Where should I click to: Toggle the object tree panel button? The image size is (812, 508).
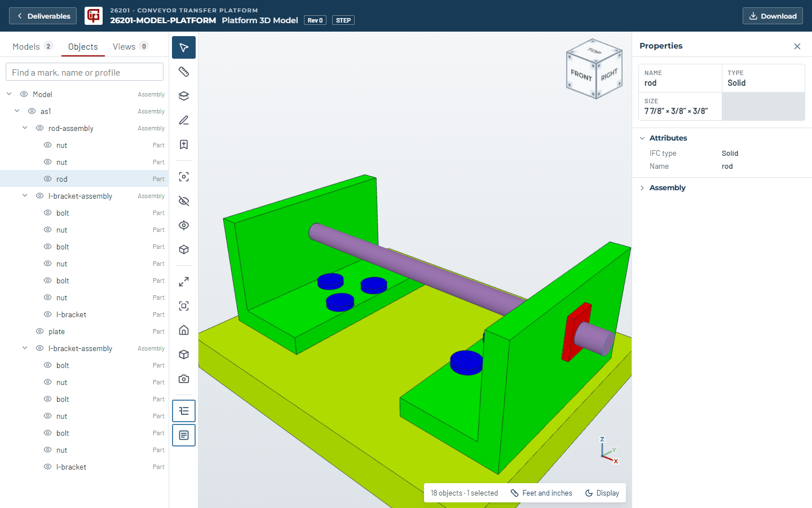(x=184, y=411)
